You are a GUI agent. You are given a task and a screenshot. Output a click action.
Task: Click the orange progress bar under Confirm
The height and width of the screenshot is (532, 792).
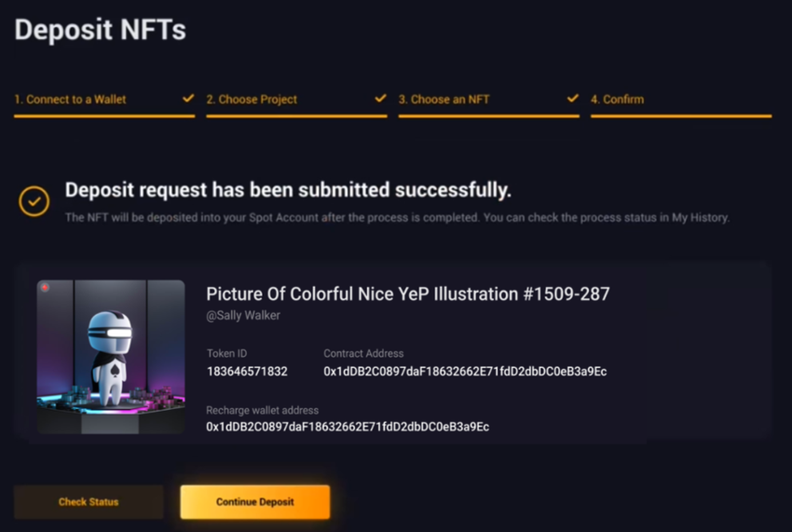(x=681, y=116)
